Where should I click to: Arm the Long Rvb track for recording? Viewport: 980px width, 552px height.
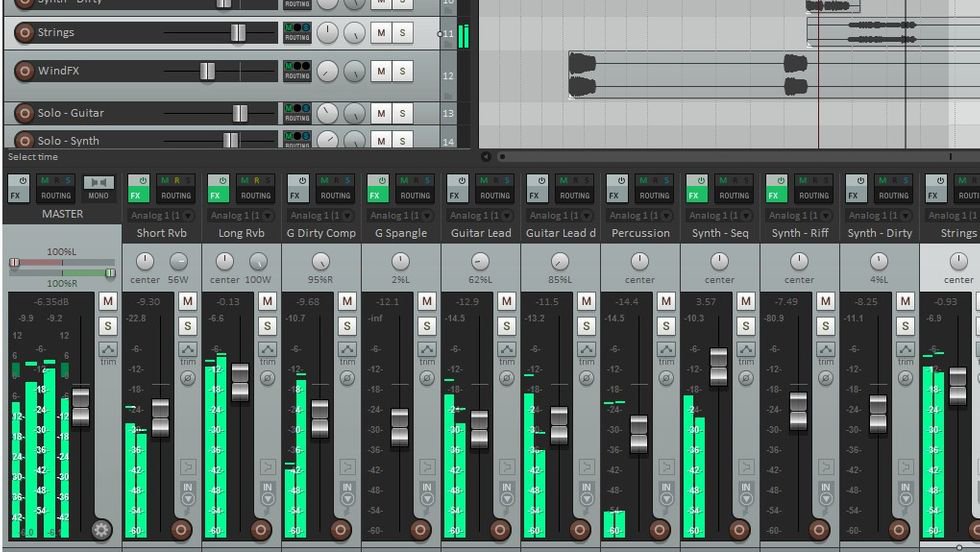pos(262,530)
